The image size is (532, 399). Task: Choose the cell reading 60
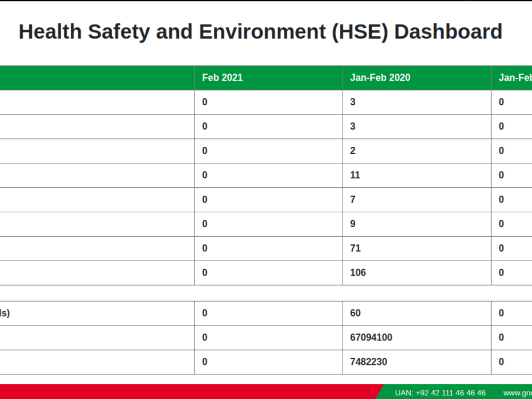(x=417, y=313)
